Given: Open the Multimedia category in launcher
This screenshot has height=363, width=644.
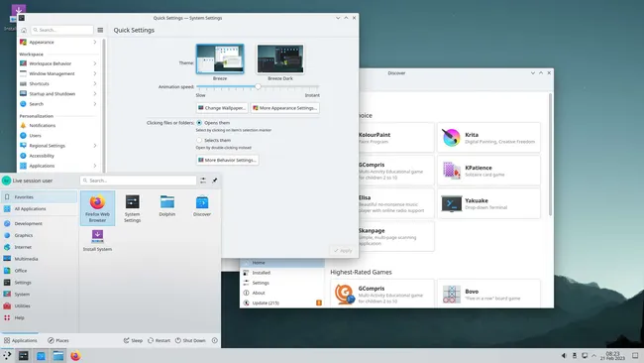Looking at the screenshot, I should point(39,259).
